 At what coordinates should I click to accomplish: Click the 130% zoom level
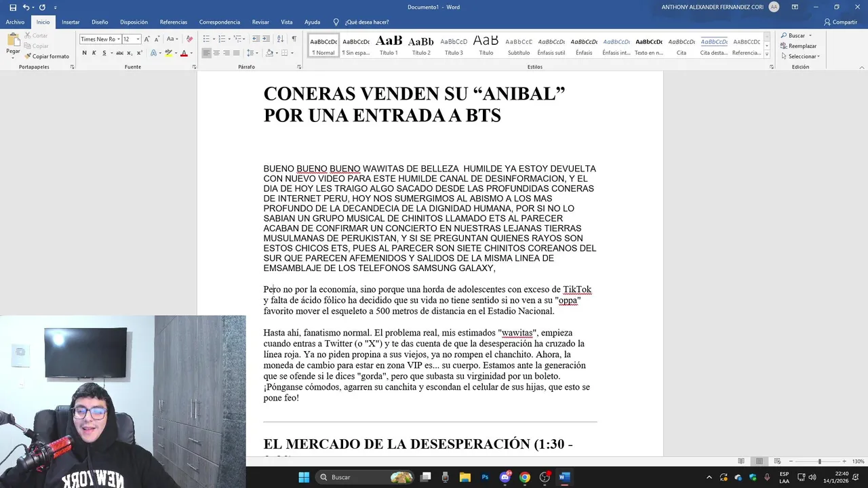click(x=858, y=462)
